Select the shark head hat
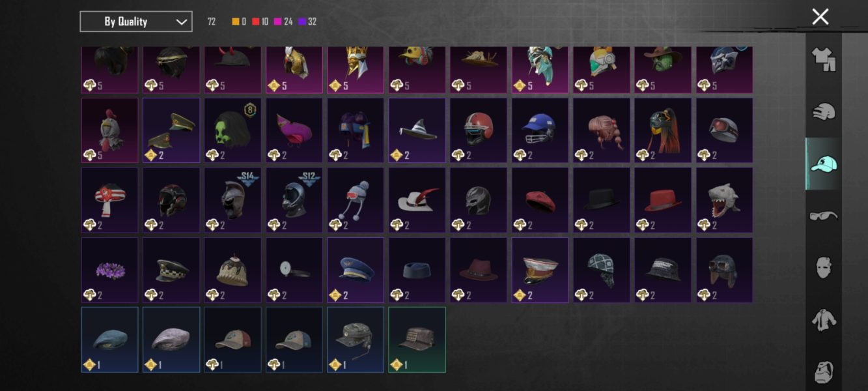 [x=724, y=200]
